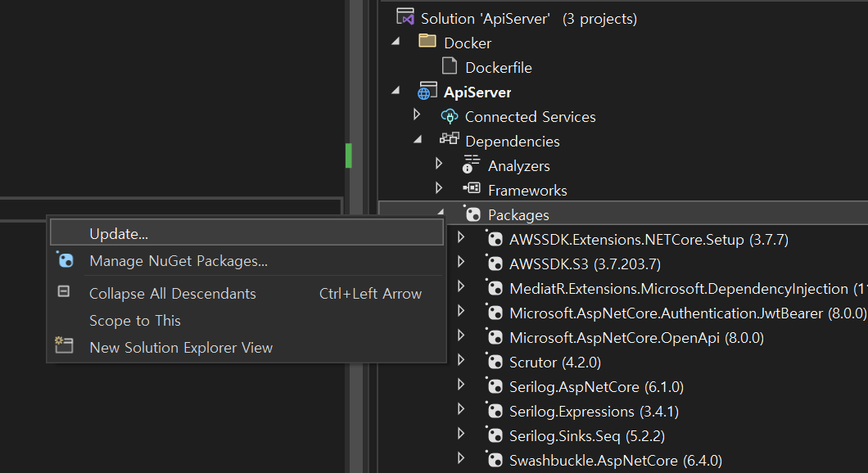The height and width of the screenshot is (473, 868).
Task: Expand the AWSSDK.Extensions.NETCore.Setup package
Action: point(460,237)
